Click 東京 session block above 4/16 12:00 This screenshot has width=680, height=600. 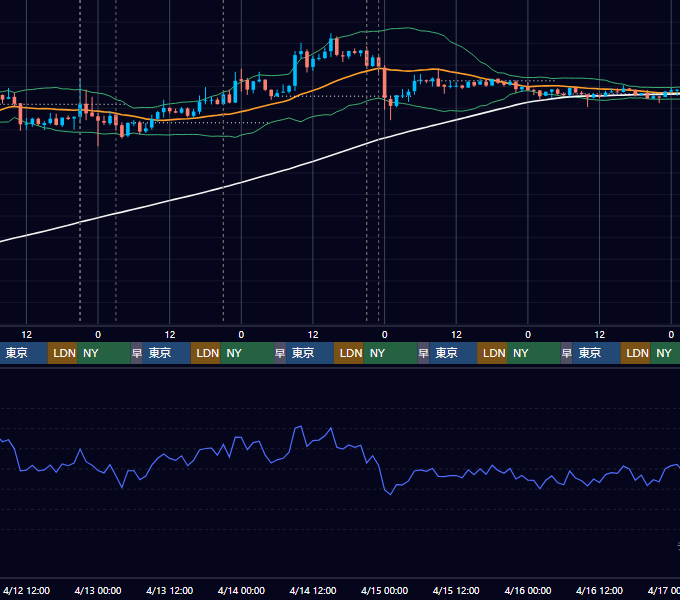tap(596, 353)
